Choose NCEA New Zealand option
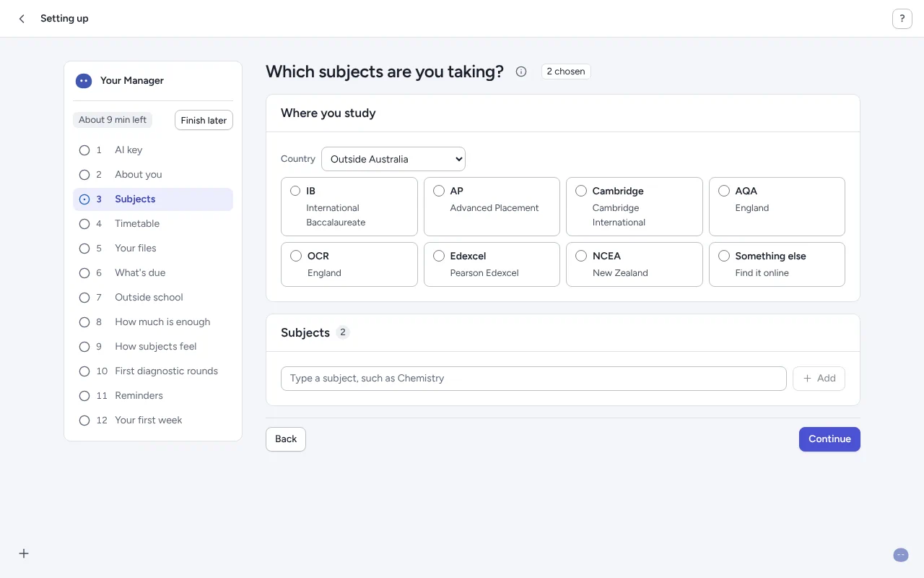The width and height of the screenshot is (924, 578). [x=635, y=264]
